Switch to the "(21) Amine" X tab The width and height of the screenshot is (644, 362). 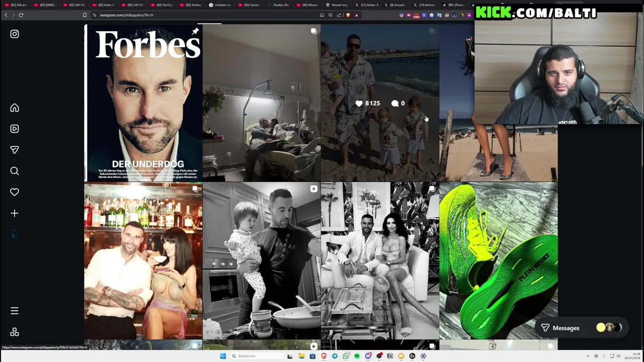pos(366,5)
